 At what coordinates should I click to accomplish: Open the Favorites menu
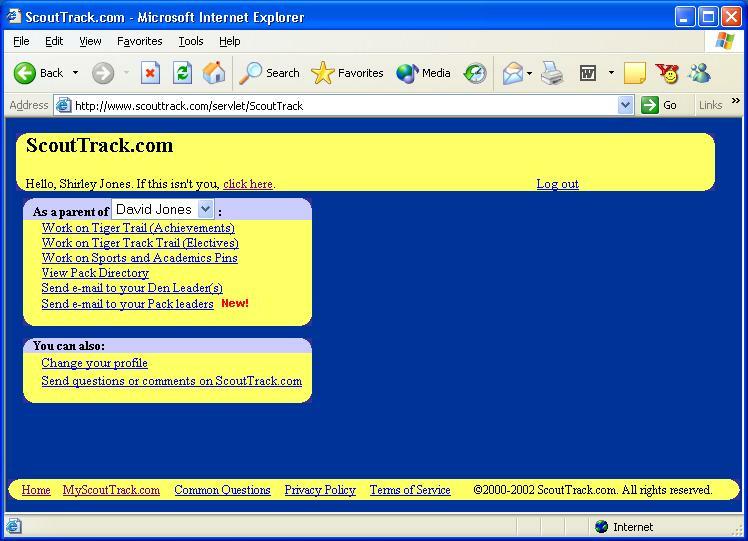(140, 41)
